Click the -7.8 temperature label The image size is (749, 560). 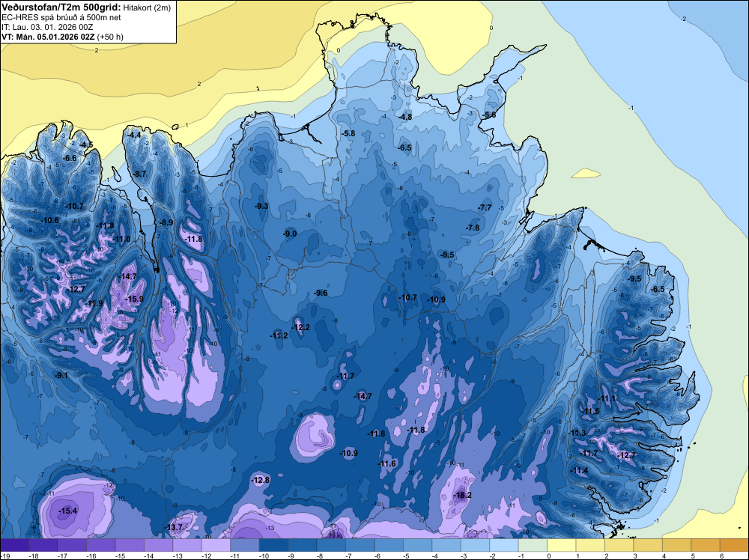[x=473, y=228]
